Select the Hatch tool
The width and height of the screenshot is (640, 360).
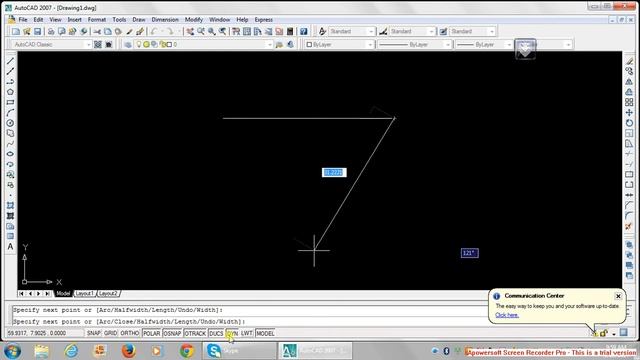(x=10, y=205)
